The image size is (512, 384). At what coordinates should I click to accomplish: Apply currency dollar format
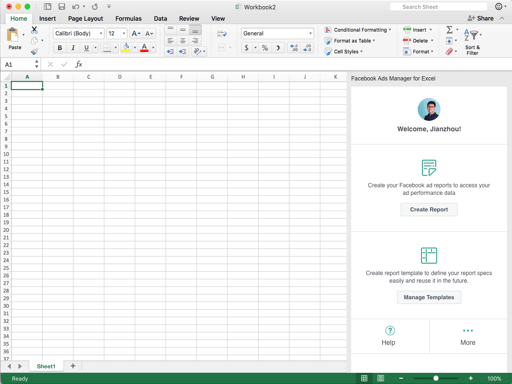point(247,48)
